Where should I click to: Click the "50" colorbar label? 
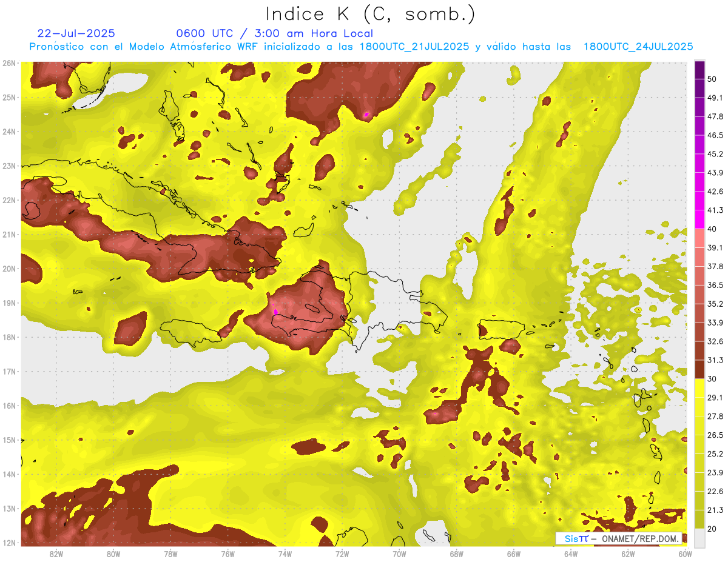[712, 79]
